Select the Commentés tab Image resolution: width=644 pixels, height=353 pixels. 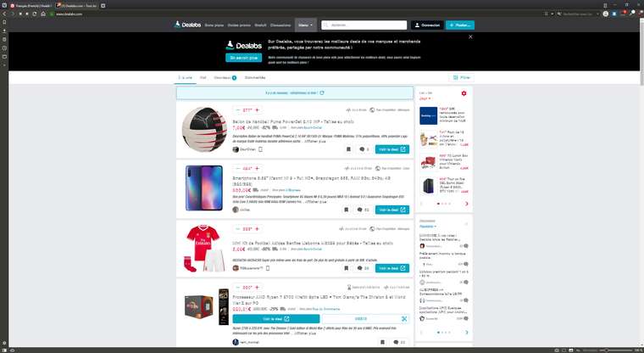[x=255, y=77]
